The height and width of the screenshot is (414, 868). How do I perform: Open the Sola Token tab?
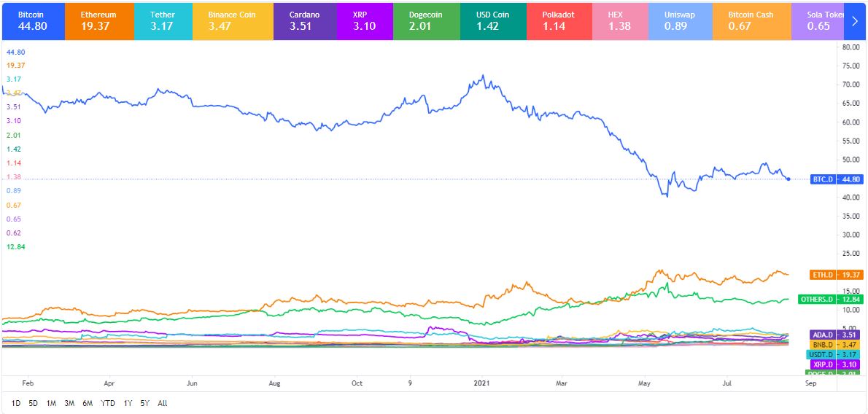click(818, 20)
